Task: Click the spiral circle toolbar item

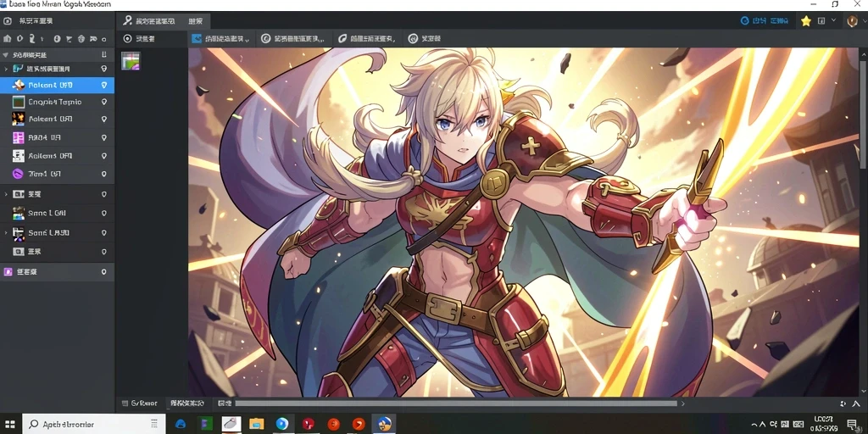Action: pyautogui.click(x=413, y=39)
